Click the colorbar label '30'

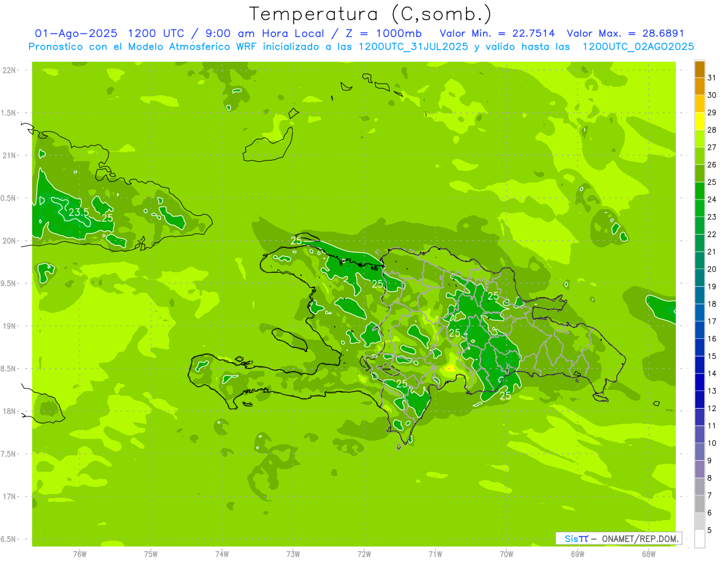click(712, 95)
